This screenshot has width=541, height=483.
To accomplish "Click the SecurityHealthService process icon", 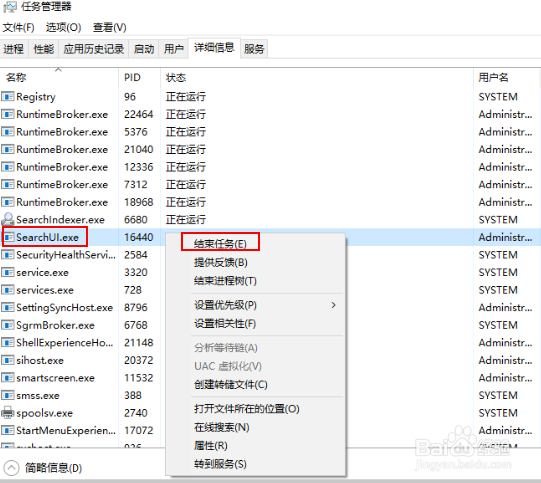I will [x=8, y=255].
